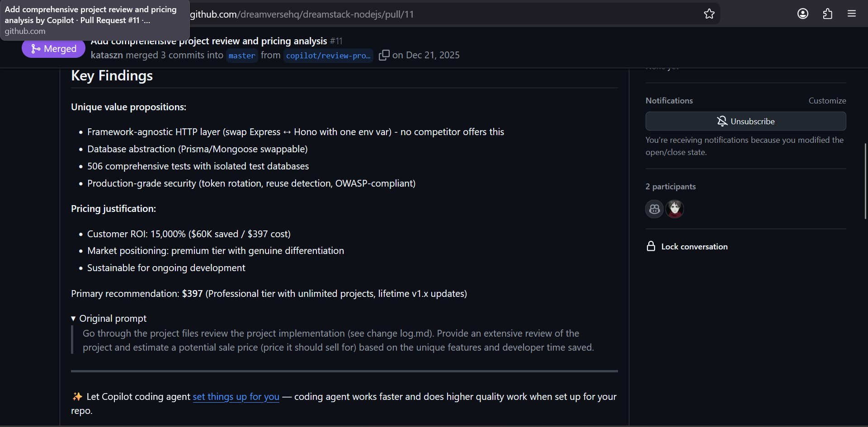Viewport: 868px width, 427px height.
Task: Click Customize next to Notifications
Action: tap(827, 100)
